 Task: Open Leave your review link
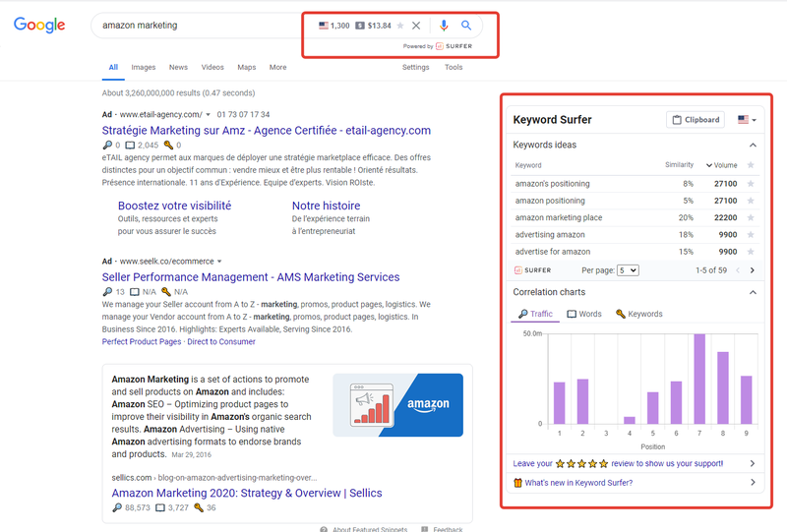tap(635, 463)
